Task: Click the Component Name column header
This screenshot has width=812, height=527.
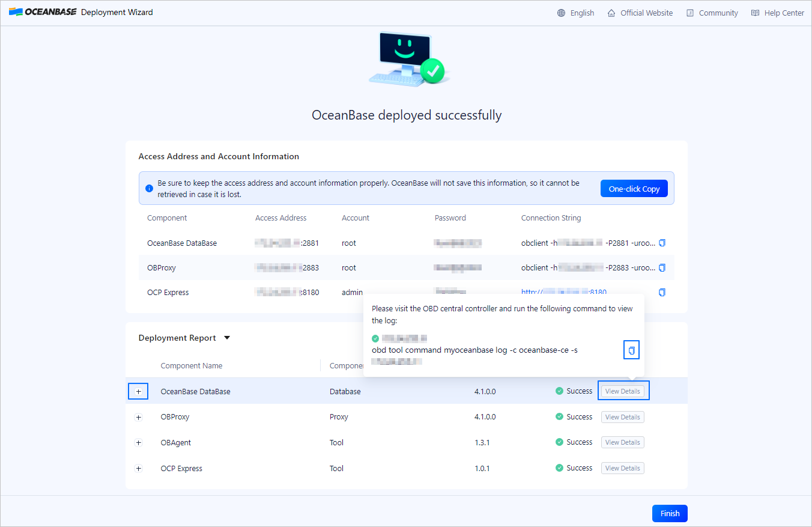Action: tap(192, 365)
